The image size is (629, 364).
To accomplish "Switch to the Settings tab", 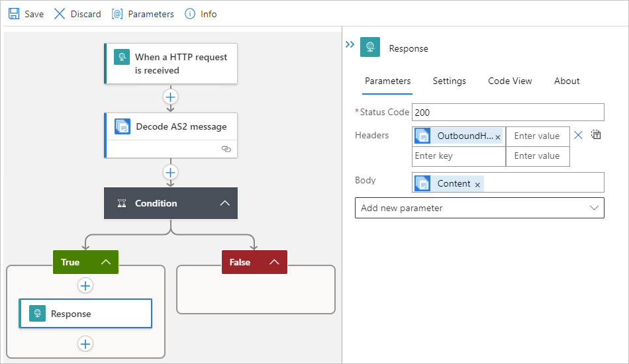I will [x=449, y=81].
